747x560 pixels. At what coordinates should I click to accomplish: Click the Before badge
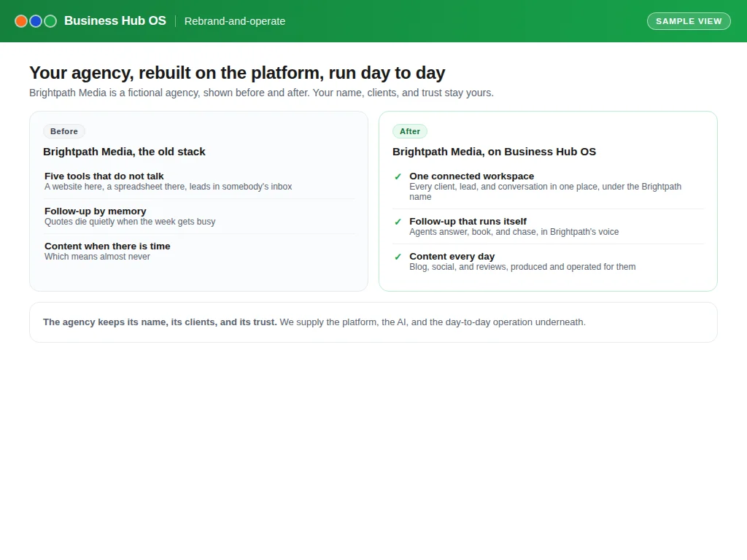tap(64, 131)
